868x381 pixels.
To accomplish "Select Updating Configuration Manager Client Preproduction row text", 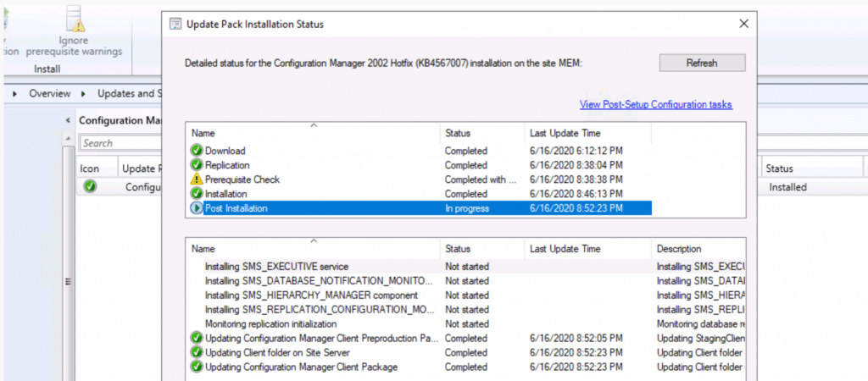I will tap(321, 338).
